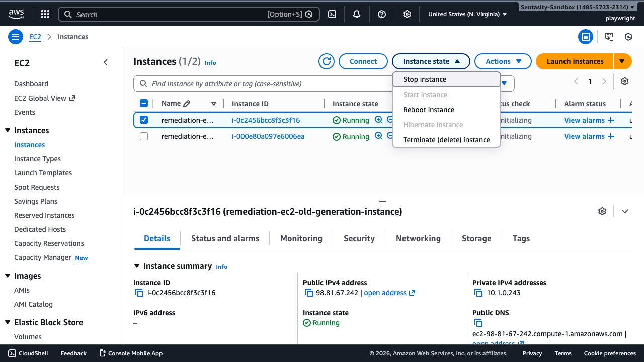The image size is (644, 362).
Task: Click the Launch instances button
Action: pyautogui.click(x=574, y=61)
